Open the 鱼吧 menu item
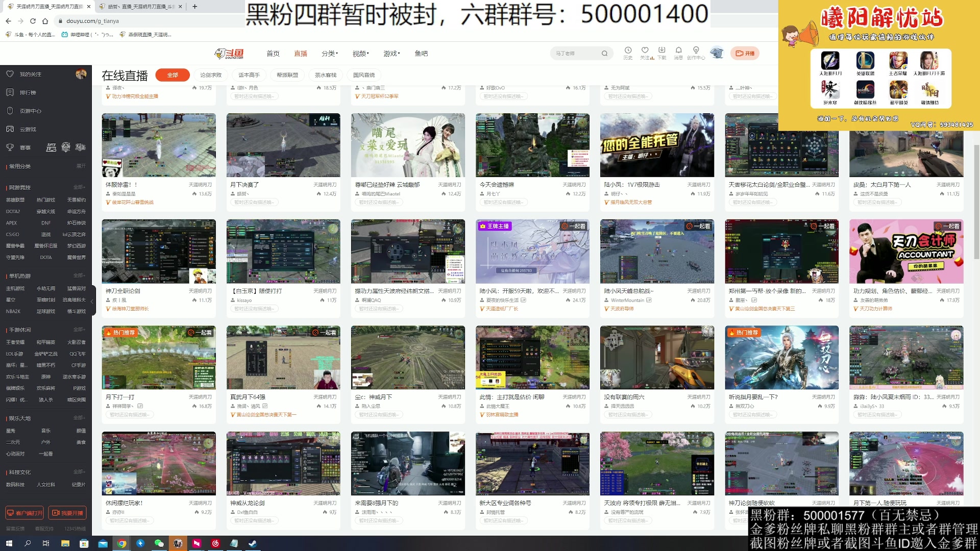 [421, 53]
